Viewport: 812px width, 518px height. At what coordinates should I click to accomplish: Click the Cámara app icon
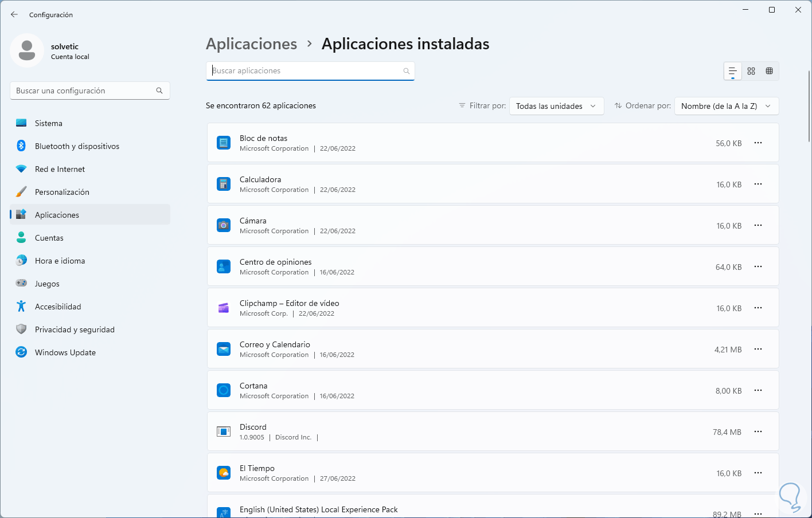224,225
